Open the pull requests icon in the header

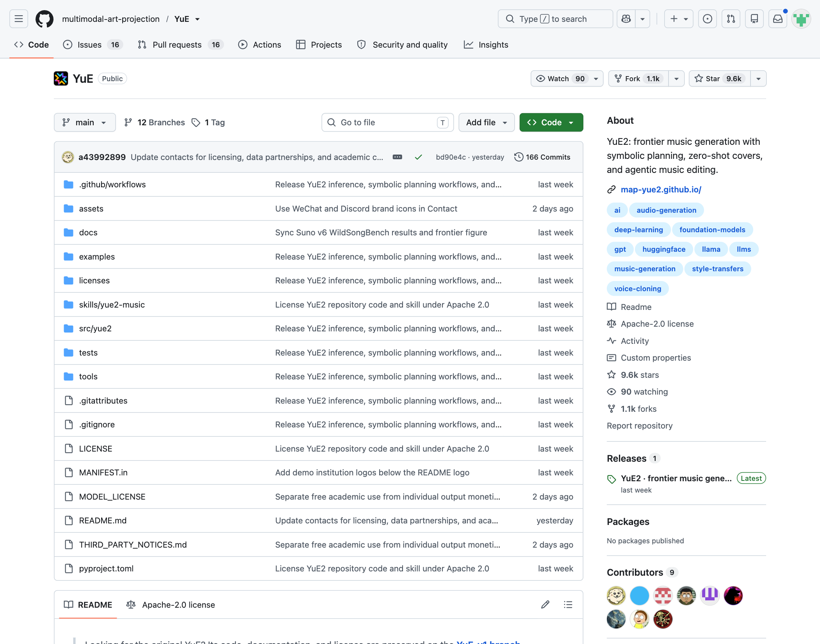pyautogui.click(x=731, y=19)
